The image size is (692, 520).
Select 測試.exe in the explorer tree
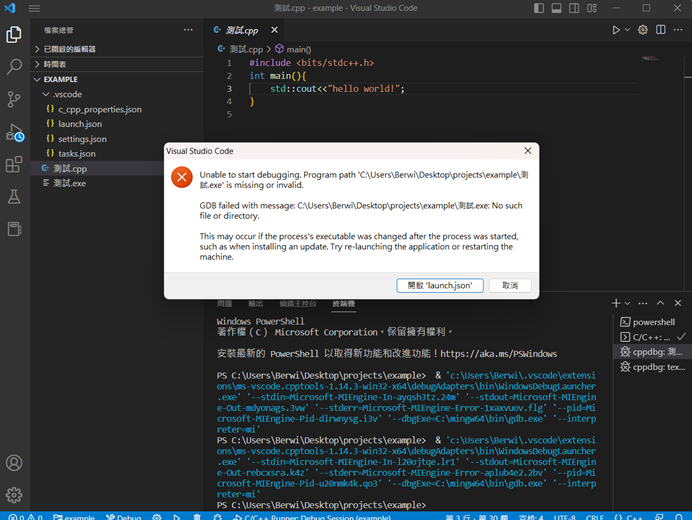point(97,183)
